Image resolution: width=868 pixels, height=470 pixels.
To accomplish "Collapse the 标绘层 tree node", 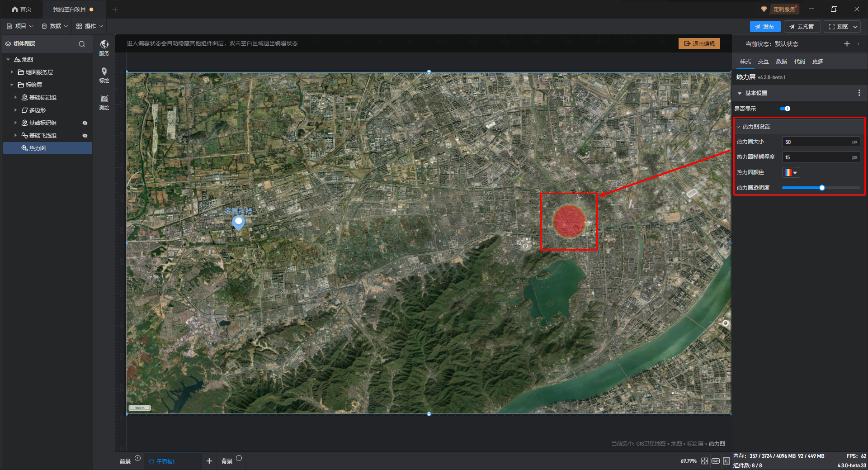I will click(x=12, y=85).
